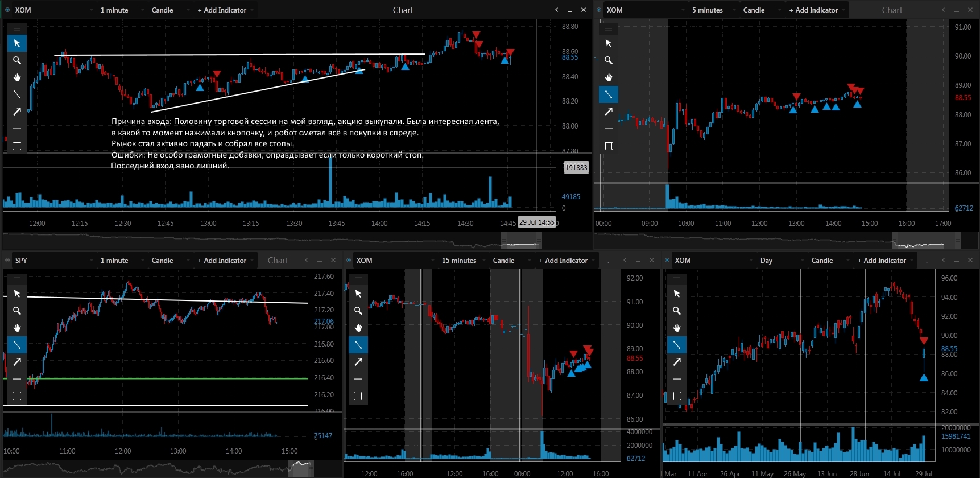Select the pointer tool in XOM Day chart
Screen dimensions: 980x478
(677, 294)
